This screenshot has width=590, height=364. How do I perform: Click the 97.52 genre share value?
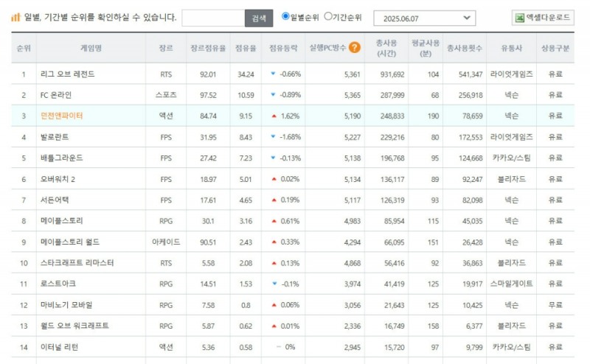pos(208,96)
